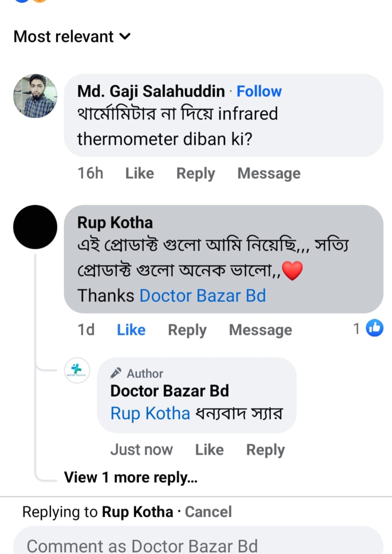Message Rup Kotha from comment
Viewport: 392px width, 554px height.
point(260,330)
